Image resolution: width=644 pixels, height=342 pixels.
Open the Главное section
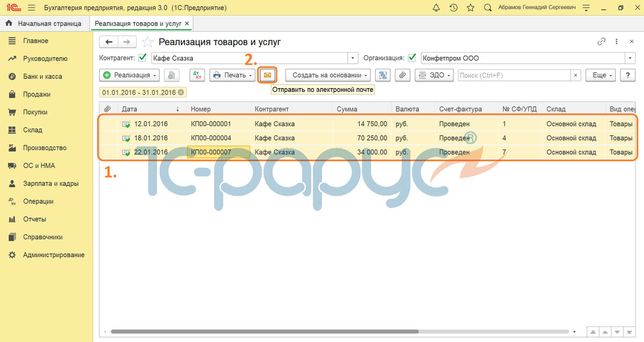point(35,41)
